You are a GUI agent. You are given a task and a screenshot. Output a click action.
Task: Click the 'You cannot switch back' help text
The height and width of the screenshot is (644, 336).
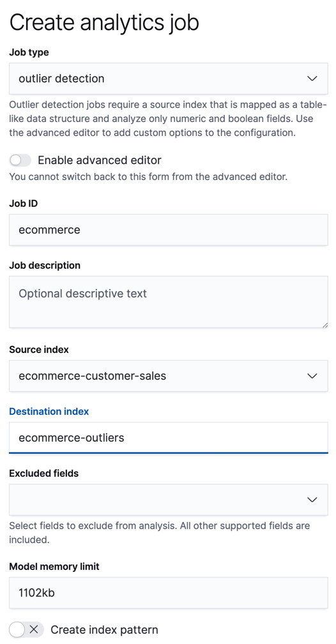click(148, 177)
